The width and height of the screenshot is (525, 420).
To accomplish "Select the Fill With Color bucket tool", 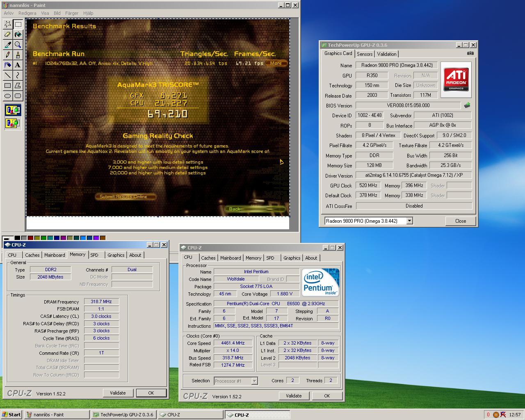I will point(18,34).
